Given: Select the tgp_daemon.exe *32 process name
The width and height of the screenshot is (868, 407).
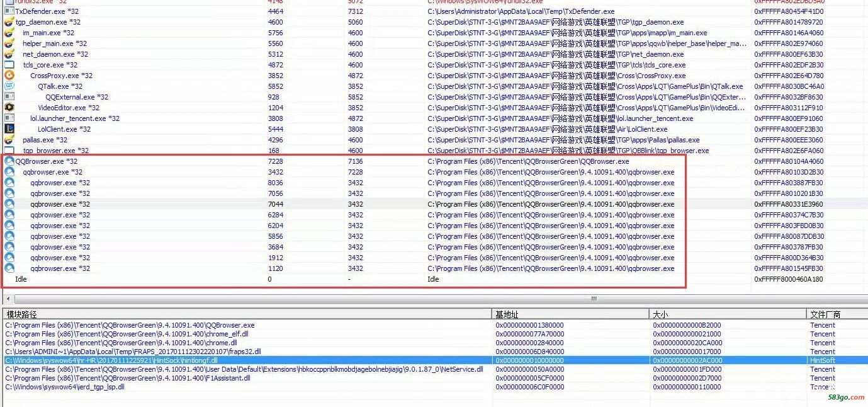Looking at the screenshot, I should 48,22.
